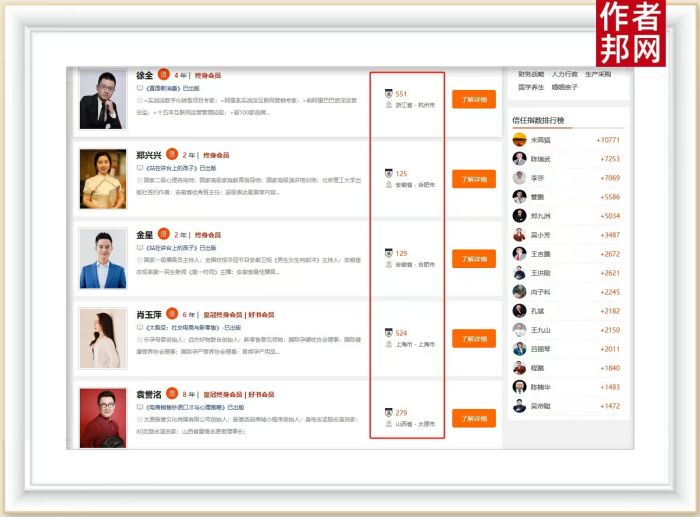Select the 财务战略 category tag
Viewport: 700px width, 517px height.
pyautogui.click(x=531, y=74)
